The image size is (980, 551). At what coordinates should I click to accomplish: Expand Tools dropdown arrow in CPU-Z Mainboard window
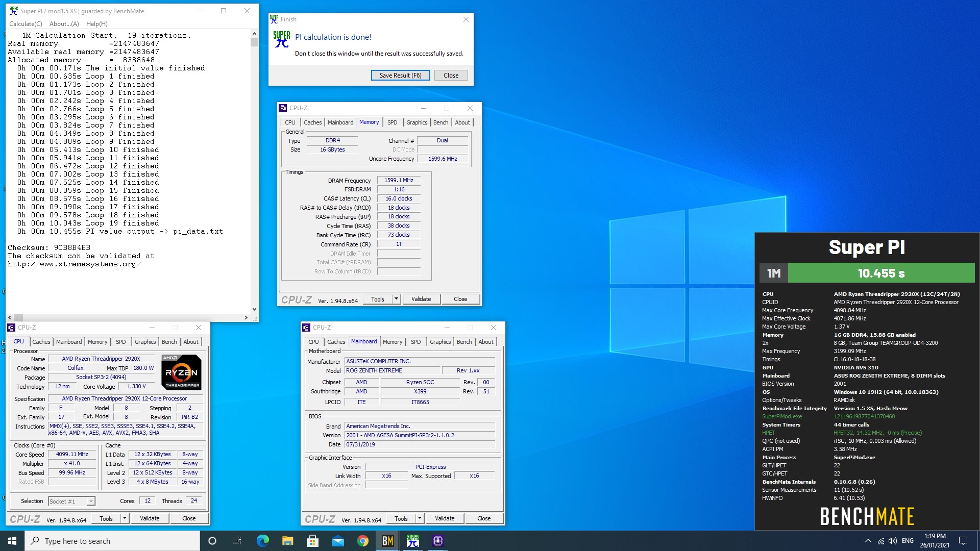(x=420, y=518)
